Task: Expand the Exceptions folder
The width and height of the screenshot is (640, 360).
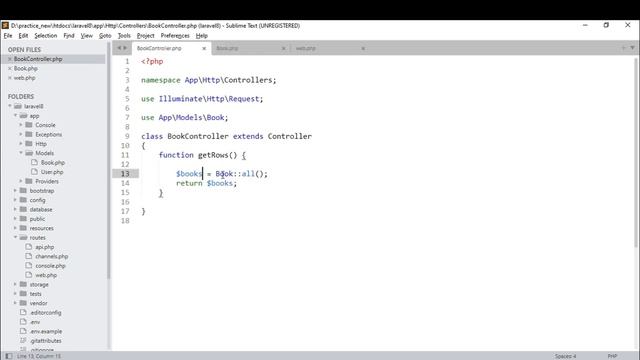Action: click(x=21, y=134)
